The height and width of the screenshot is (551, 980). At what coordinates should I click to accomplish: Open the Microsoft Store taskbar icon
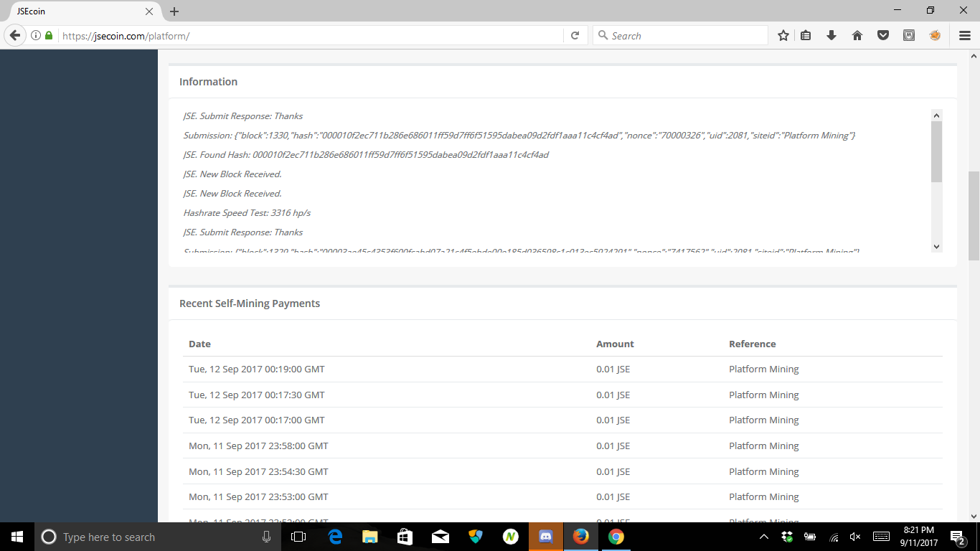(x=405, y=537)
